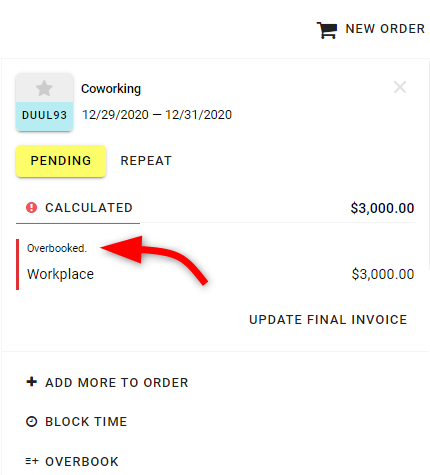
Task: Change the yellow PENDING status
Action: 61,161
